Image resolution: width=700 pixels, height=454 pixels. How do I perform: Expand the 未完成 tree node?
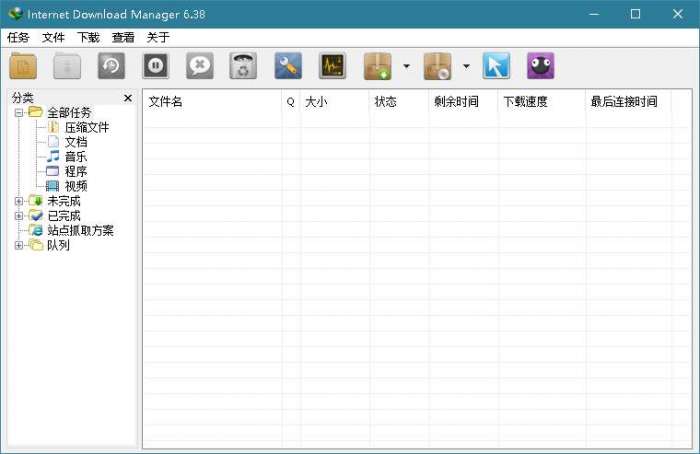(19, 201)
